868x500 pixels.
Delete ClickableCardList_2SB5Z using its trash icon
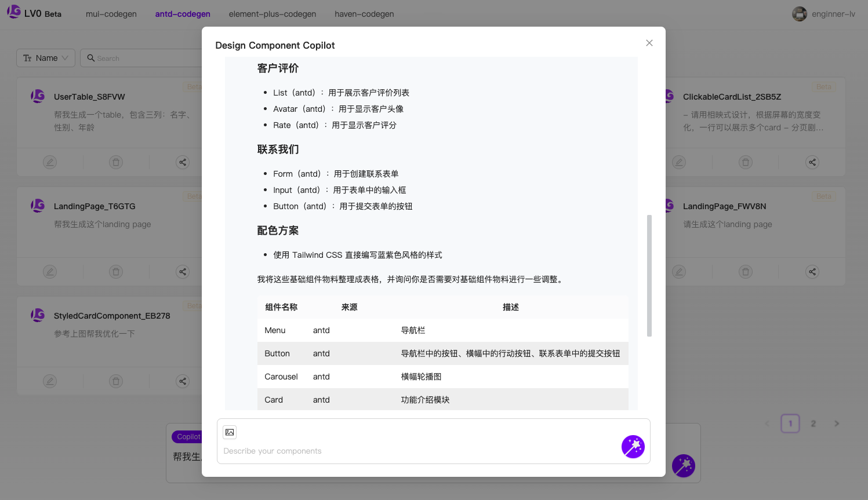[745, 162]
